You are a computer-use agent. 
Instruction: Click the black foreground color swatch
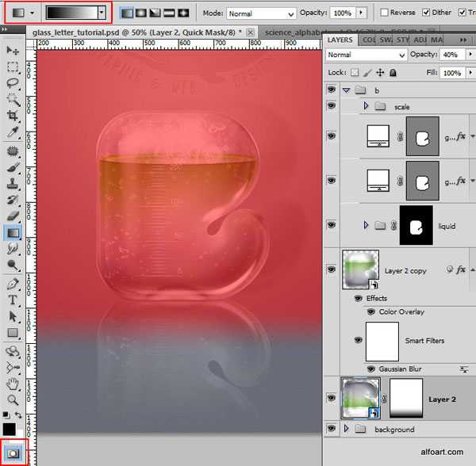click(x=9, y=430)
